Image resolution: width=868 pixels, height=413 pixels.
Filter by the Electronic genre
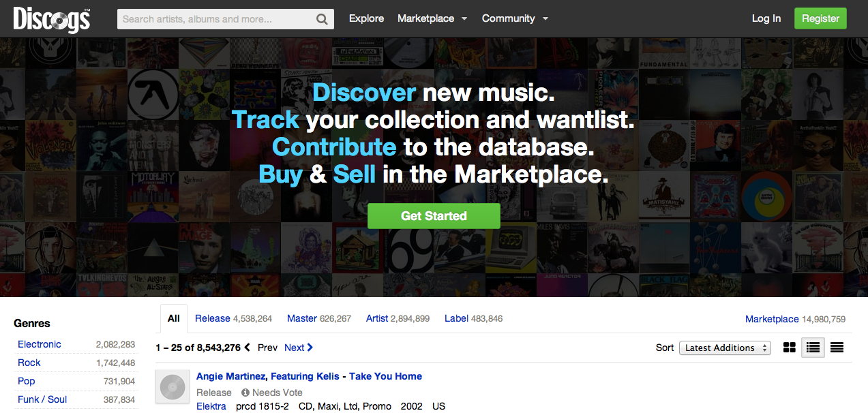[40, 344]
